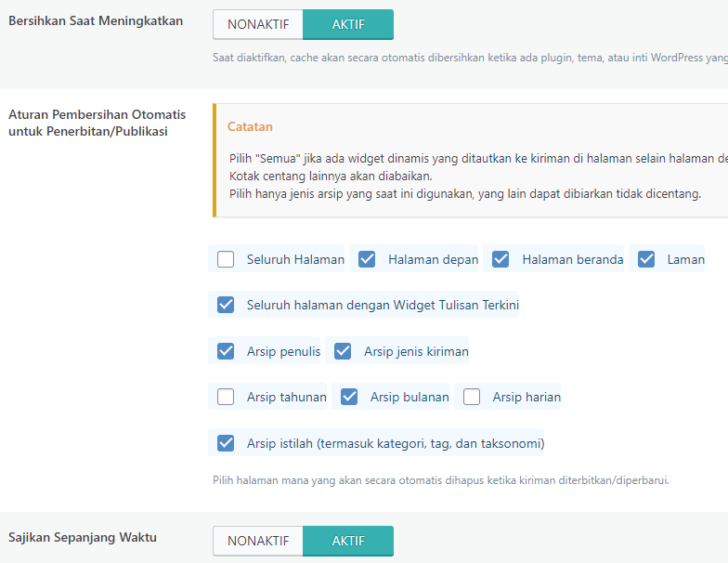Set Bersihkan Saat Meningkatkan to NONAKTIF
The image size is (728, 563).
[258, 24]
